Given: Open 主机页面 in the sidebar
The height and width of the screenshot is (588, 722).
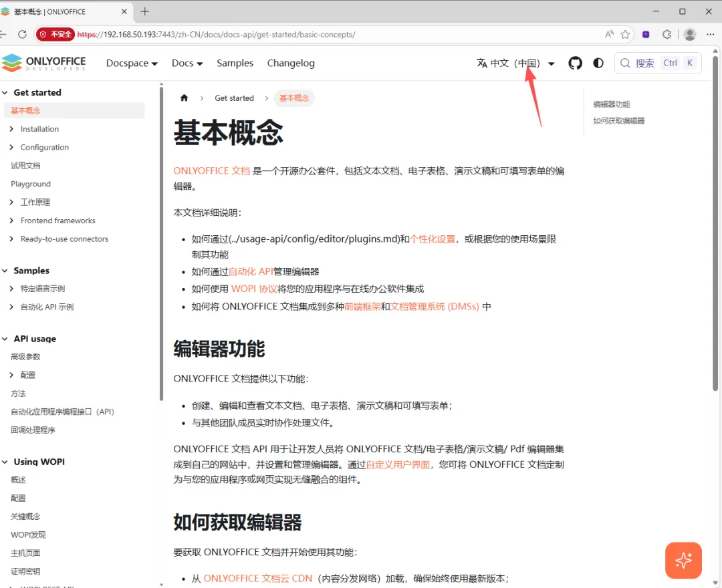Looking at the screenshot, I should point(26,553).
